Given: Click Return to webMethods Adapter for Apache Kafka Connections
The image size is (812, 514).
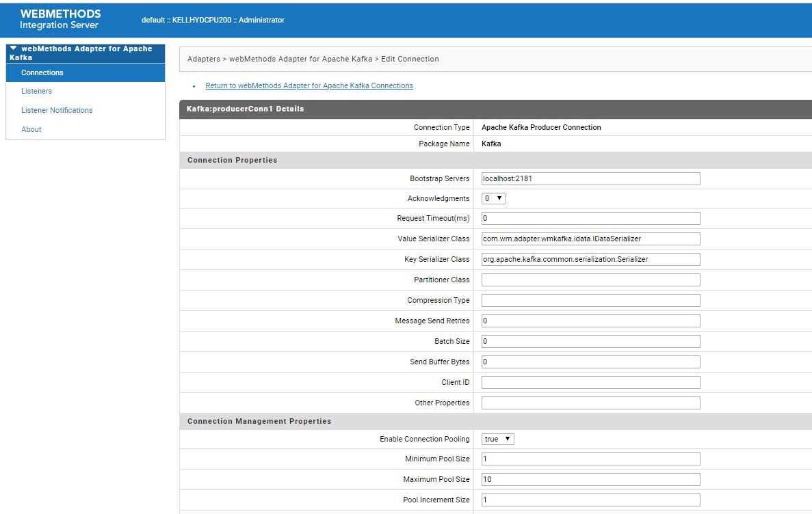Looking at the screenshot, I should (309, 86).
